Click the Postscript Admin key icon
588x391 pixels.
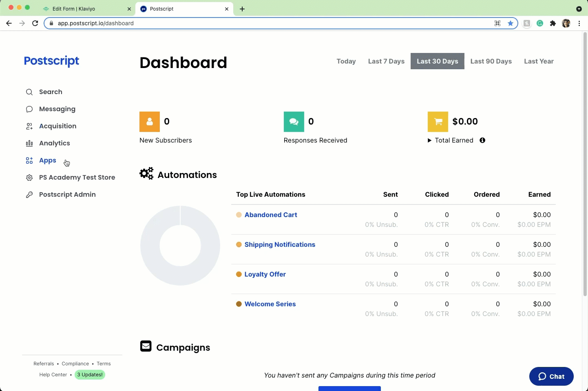(x=29, y=195)
